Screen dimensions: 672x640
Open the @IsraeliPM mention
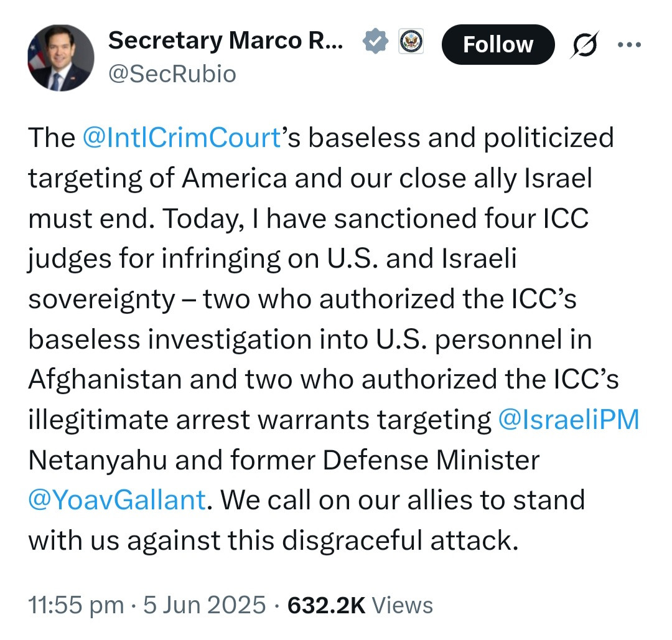click(x=569, y=420)
